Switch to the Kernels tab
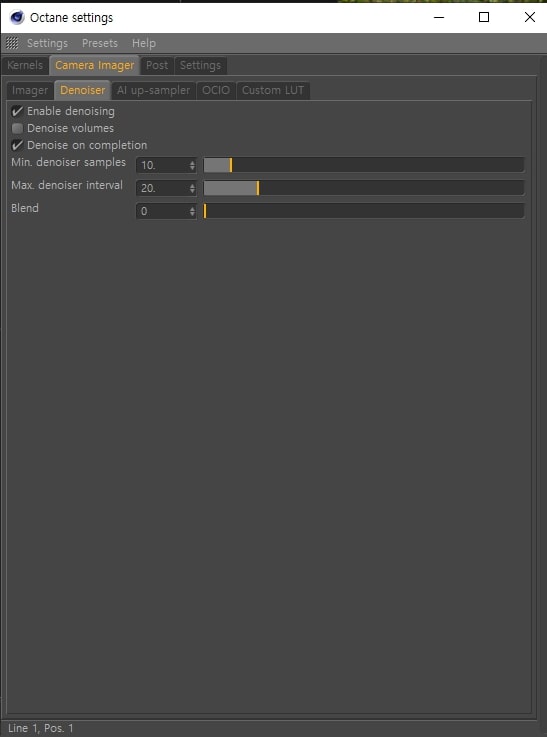Image resolution: width=547 pixels, height=737 pixels. click(x=25, y=65)
